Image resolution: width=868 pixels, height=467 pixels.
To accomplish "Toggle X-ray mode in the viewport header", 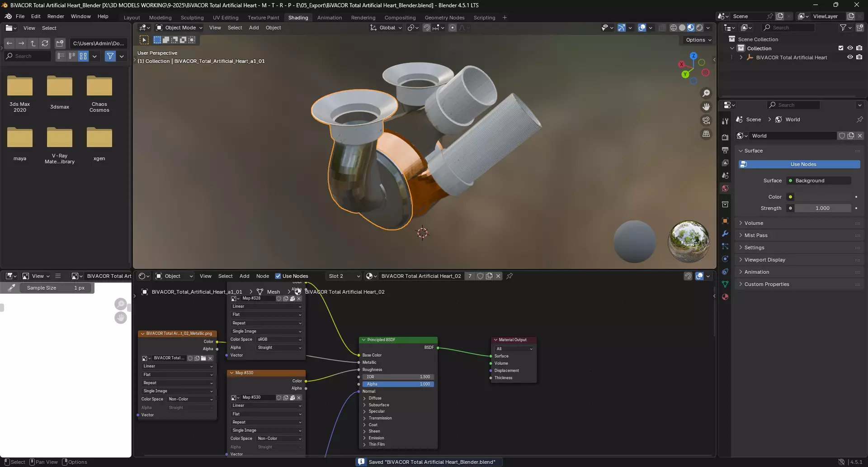I will [662, 28].
